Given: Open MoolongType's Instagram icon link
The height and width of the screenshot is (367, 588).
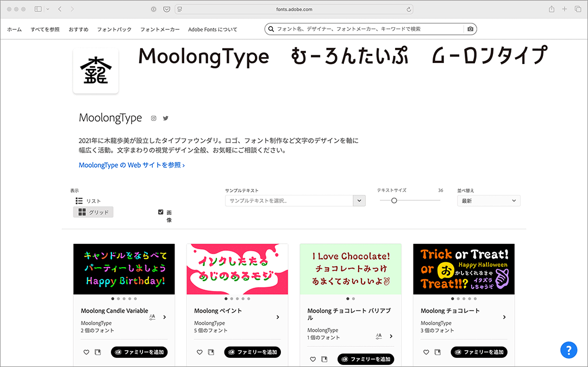Looking at the screenshot, I should [153, 118].
